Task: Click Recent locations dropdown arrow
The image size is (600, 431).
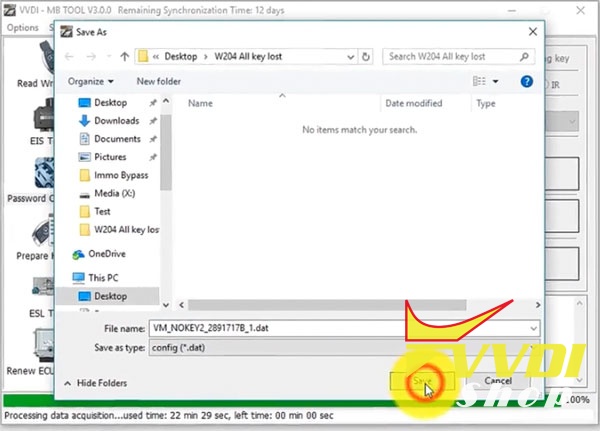Action: pyautogui.click(x=109, y=57)
